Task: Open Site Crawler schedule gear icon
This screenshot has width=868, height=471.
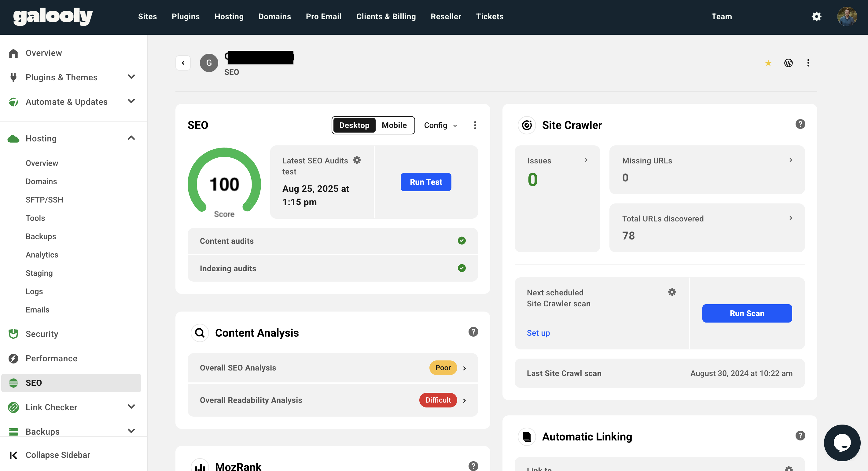Action: 672,292
